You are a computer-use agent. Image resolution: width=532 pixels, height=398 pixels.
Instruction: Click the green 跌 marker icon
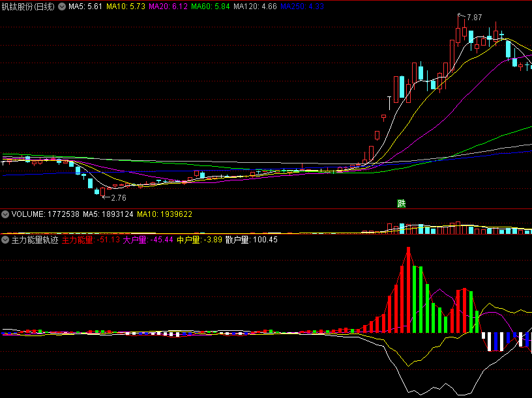click(x=402, y=203)
